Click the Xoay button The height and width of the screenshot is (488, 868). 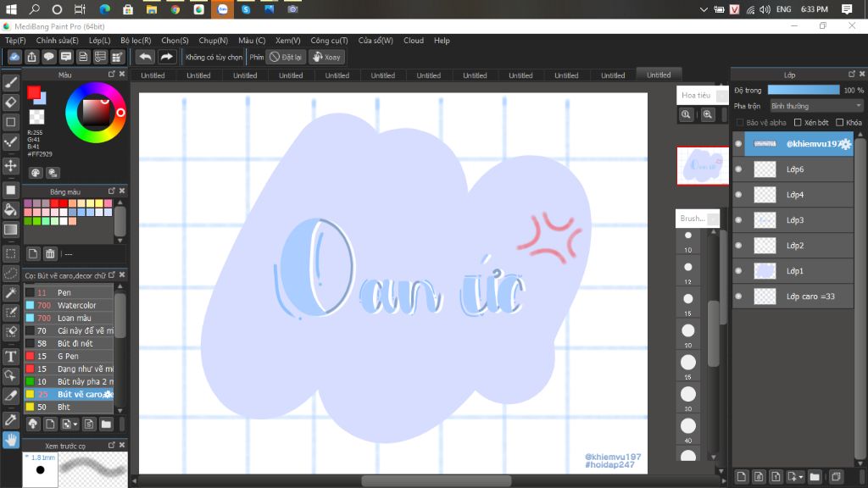(x=326, y=57)
